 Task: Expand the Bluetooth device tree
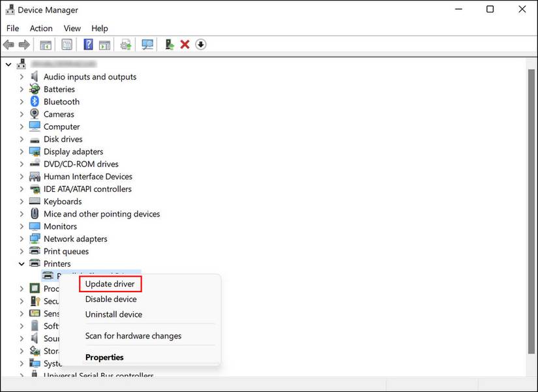pyautogui.click(x=22, y=102)
